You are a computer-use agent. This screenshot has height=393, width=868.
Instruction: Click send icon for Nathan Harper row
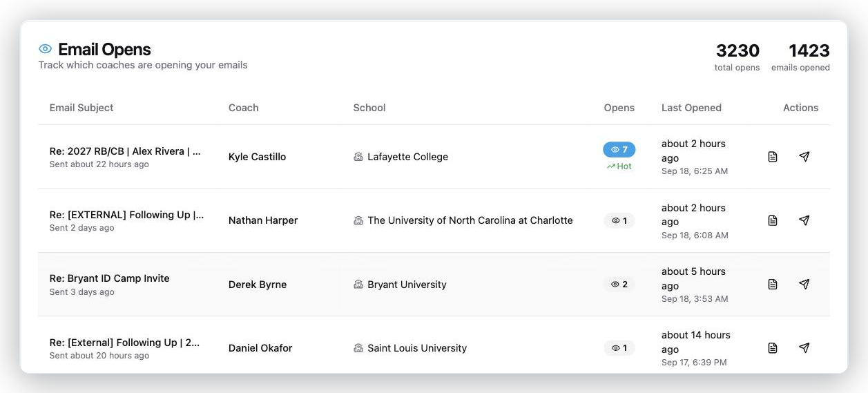[804, 220]
